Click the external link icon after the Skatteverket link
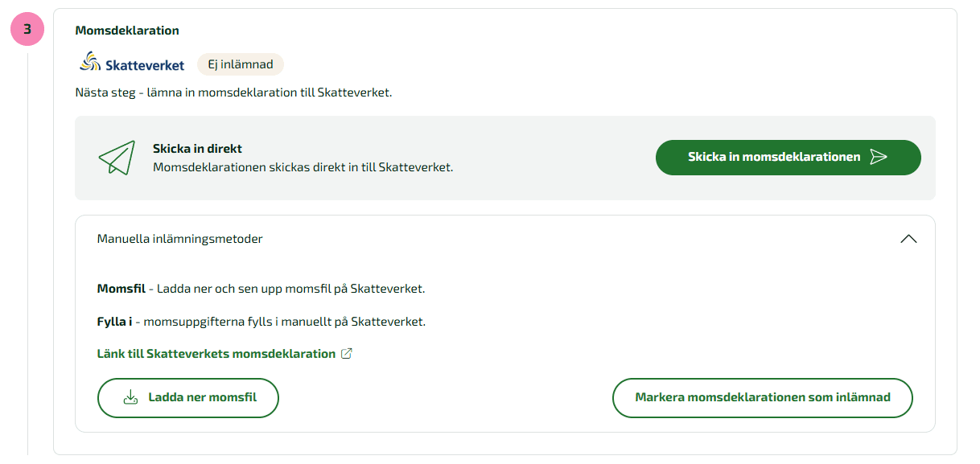The width and height of the screenshot is (980, 464). click(x=347, y=354)
